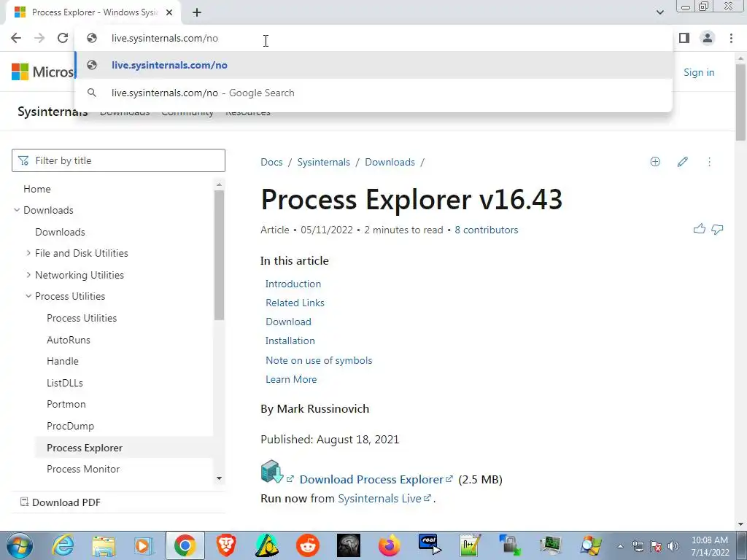Screen dimensions: 747x560
Task: Launch Internet Explorer from the taskbar
Action: point(63,545)
